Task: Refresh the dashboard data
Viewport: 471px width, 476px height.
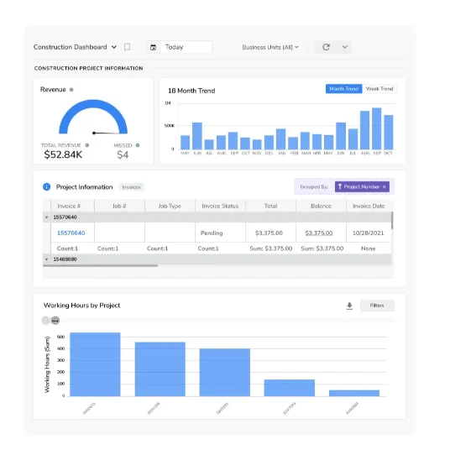Action: [x=326, y=47]
